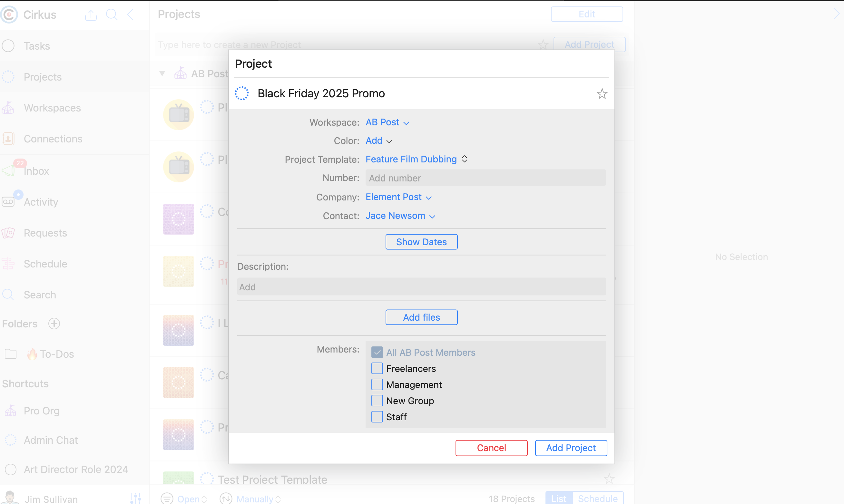
Task: Open the Color Add picker
Action: coord(378,141)
